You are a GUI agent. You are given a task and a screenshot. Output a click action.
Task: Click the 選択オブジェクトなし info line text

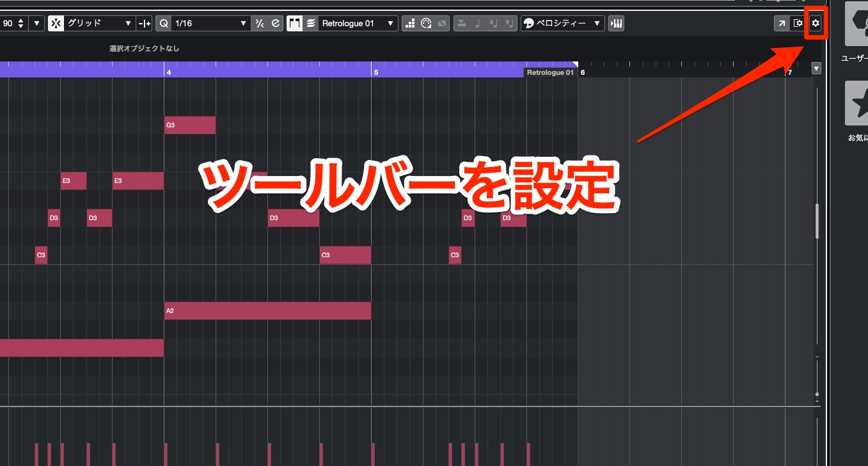tap(145, 49)
